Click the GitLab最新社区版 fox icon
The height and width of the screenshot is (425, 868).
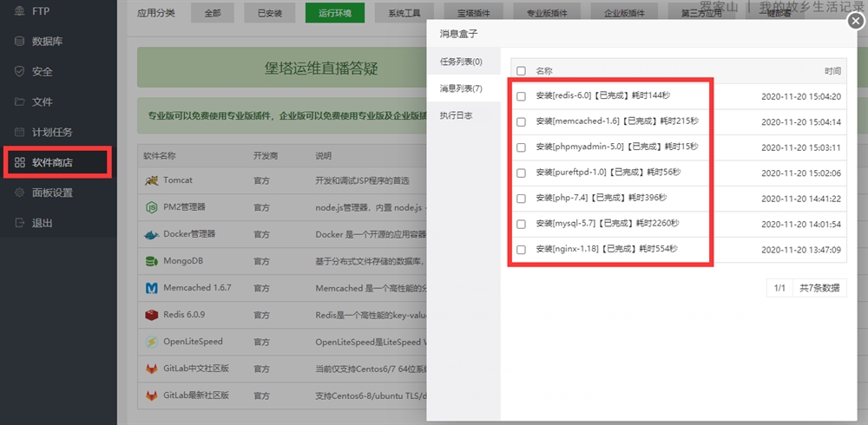(x=152, y=396)
